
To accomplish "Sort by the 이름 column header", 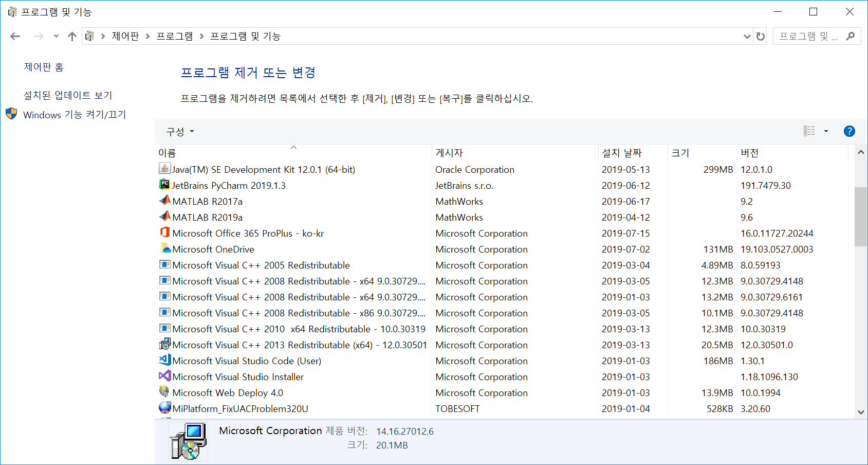I will coord(293,153).
